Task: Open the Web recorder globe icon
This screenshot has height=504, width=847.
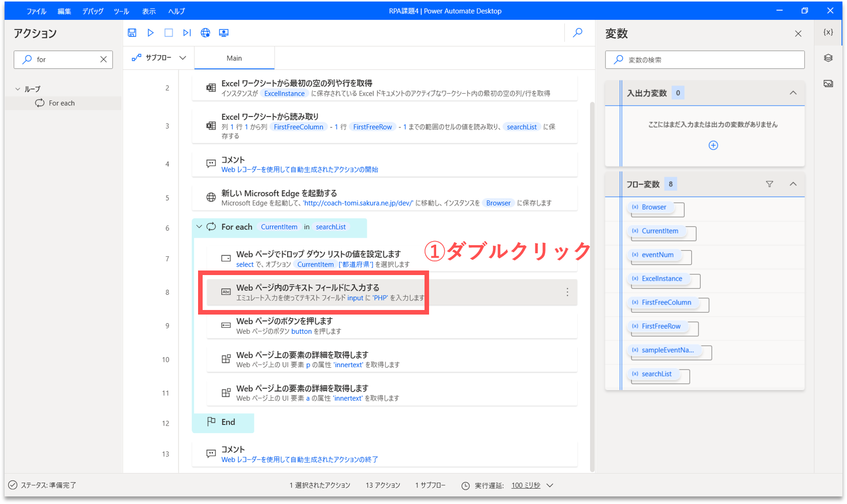Action: [205, 32]
